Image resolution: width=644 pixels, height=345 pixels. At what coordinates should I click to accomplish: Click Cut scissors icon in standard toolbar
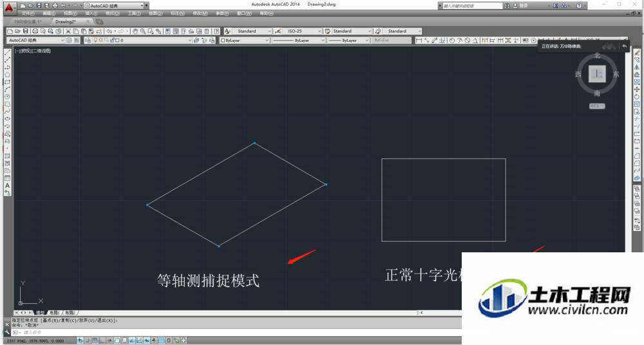click(68, 31)
